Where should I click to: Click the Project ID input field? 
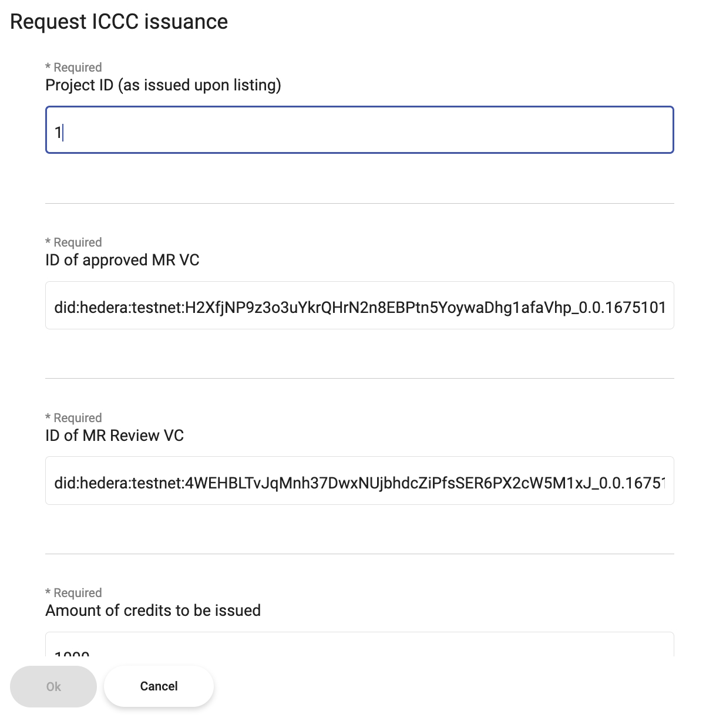[x=359, y=130]
